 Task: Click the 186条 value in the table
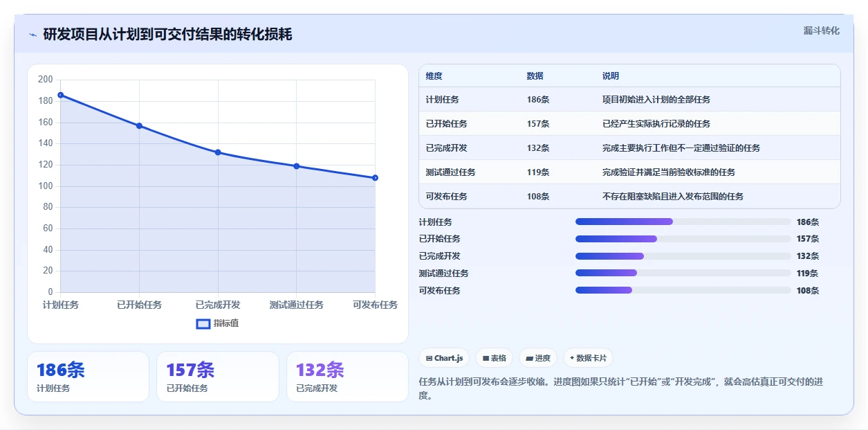click(538, 100)
